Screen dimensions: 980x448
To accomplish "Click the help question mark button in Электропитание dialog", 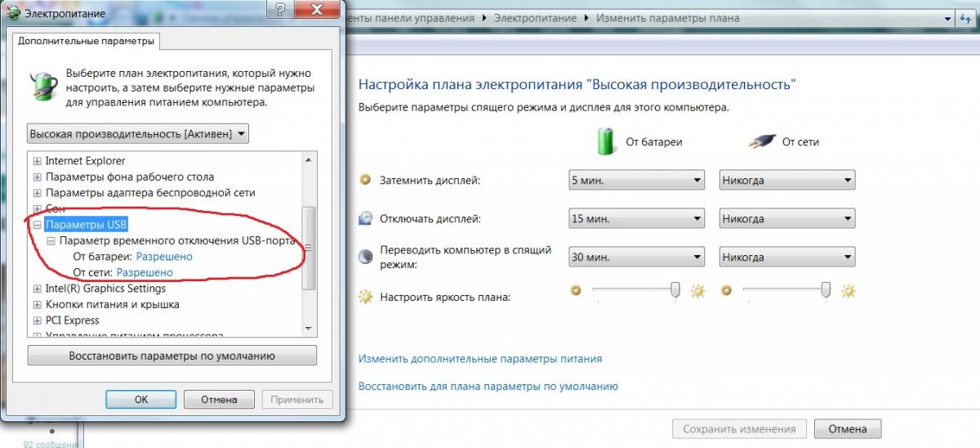I will point(281,9).
